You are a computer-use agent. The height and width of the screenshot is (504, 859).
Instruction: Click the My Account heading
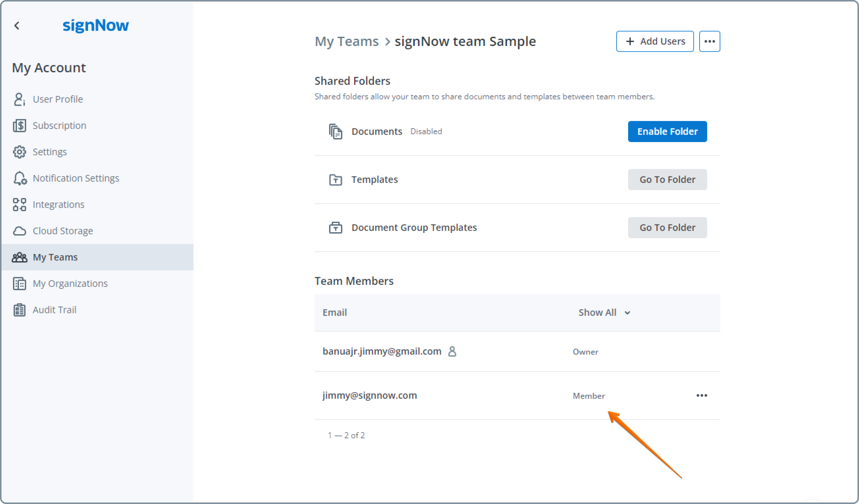coord(49,68)
